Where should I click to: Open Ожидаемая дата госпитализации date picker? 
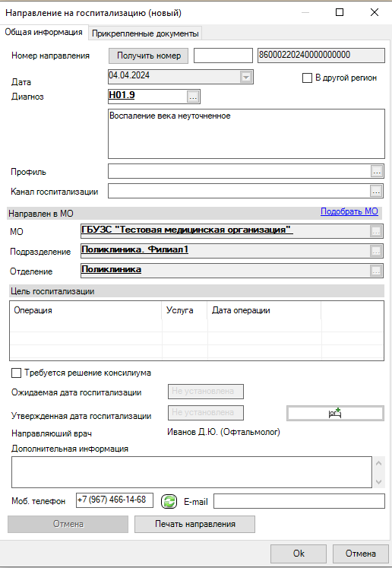point(206,392)
